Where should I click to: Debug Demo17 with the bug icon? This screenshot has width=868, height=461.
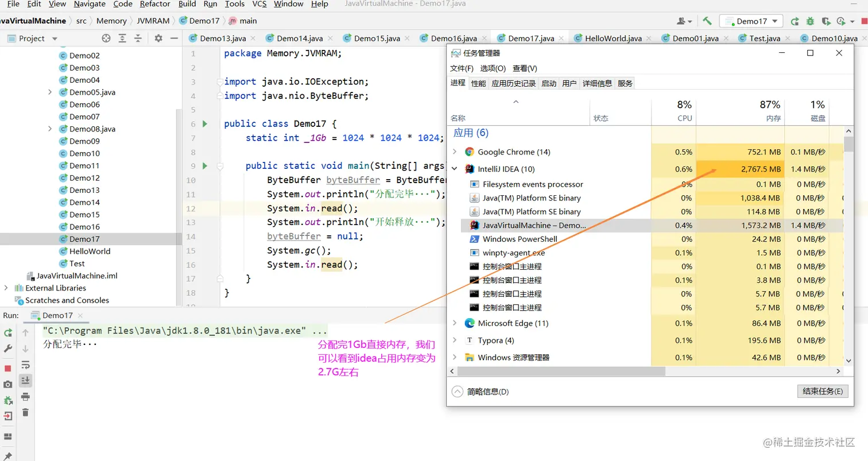(x=810, y=21)
